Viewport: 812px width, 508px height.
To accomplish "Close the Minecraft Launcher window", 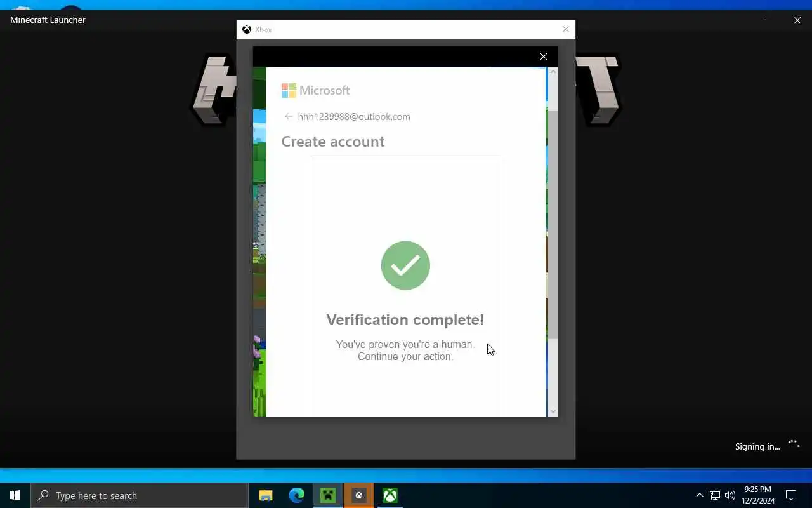I will [797, 20].
